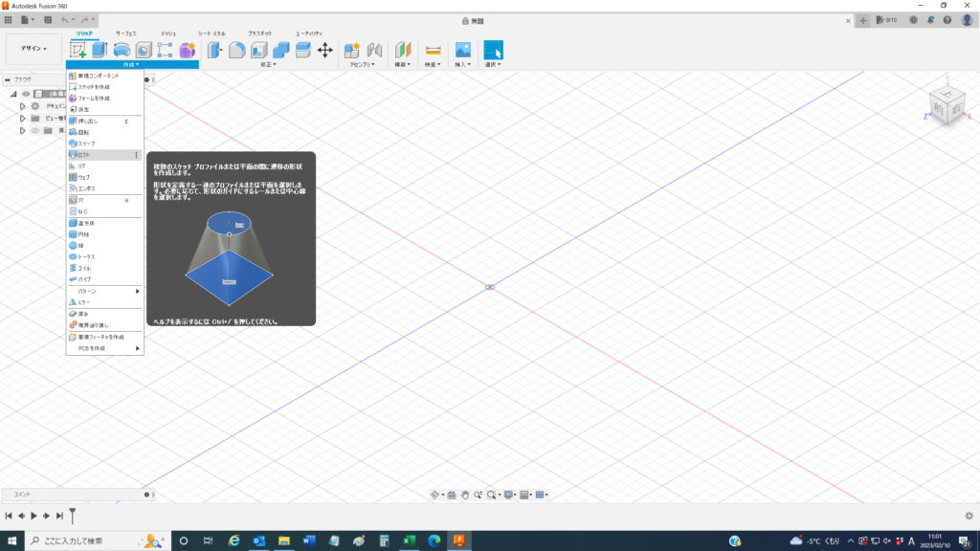Select the Move/Copy arrows icon
980x551 pixels.
325,50
